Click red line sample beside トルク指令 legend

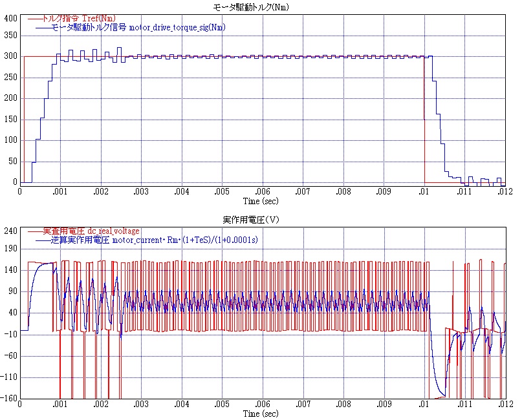click(x=34, y=19)
